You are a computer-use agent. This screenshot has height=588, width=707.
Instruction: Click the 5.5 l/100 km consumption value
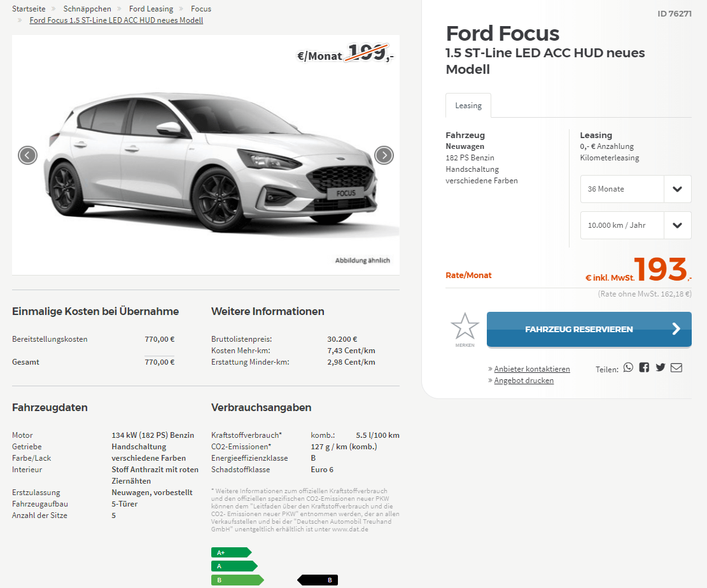pyautogui.click(x=378, y=435)
